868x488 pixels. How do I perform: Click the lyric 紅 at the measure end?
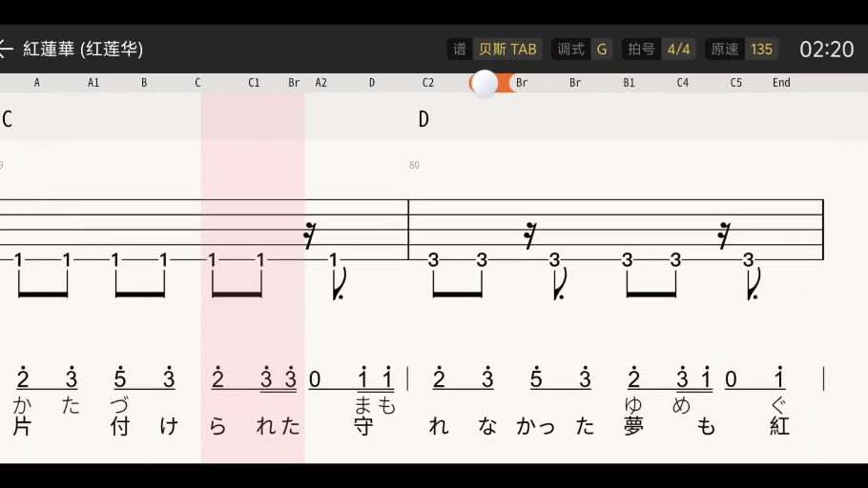pyautogui.click(x=779, y=426)
